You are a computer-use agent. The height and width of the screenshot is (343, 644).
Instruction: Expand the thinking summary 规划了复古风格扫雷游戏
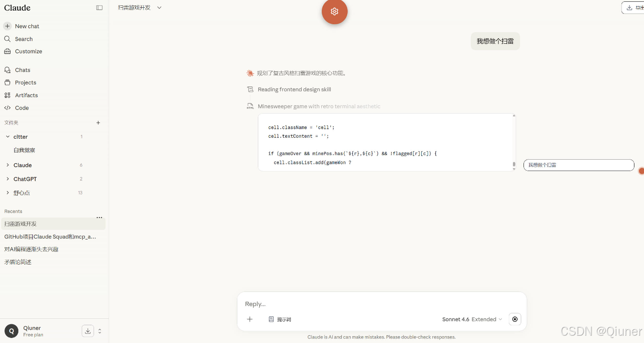click(302, 73)
